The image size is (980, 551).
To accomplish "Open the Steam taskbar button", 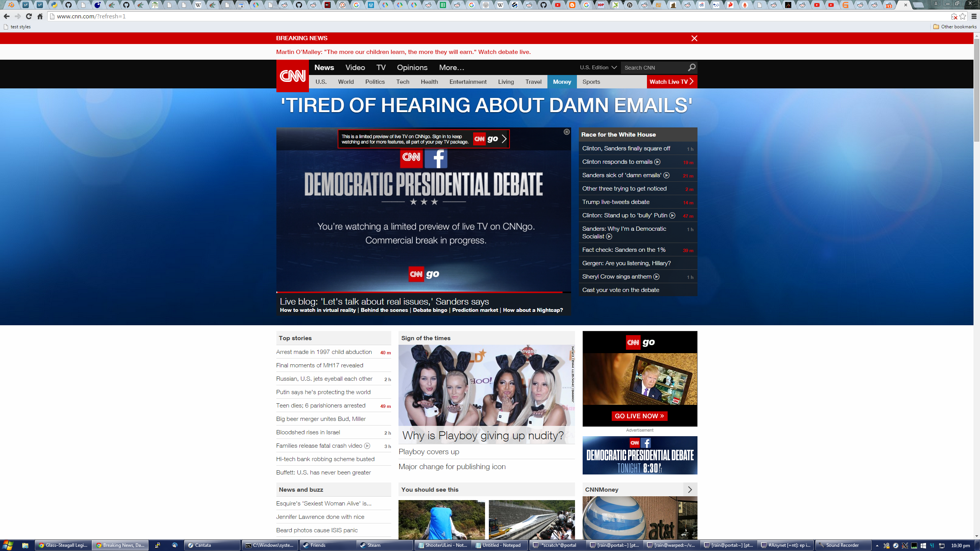I will tap(384, 545).
